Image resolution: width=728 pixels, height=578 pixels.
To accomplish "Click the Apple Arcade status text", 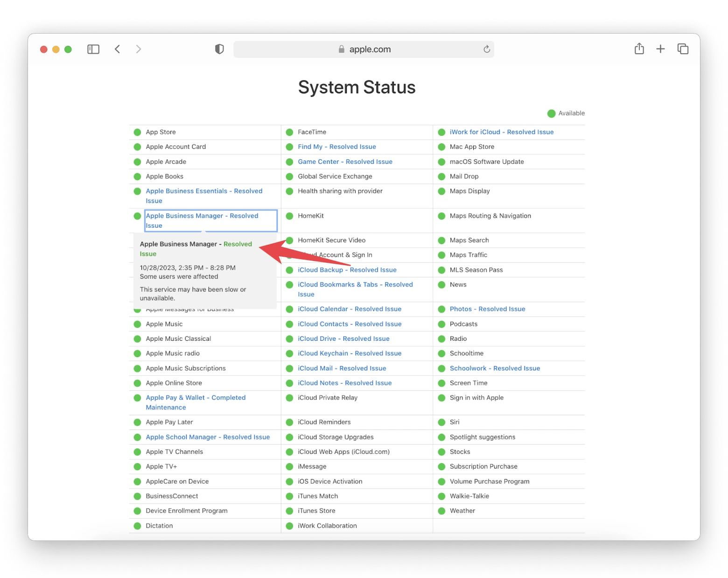I will click(x=166, y=162).
